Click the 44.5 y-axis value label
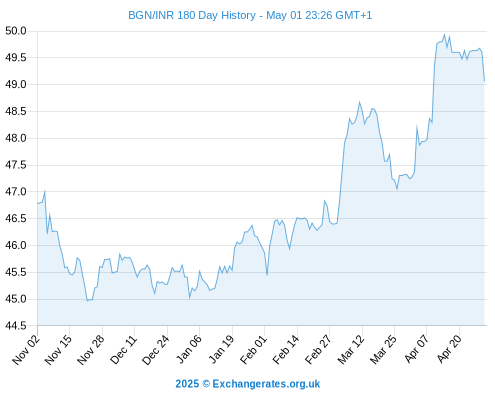Screen dimensions: 495x400 (15, 326)
